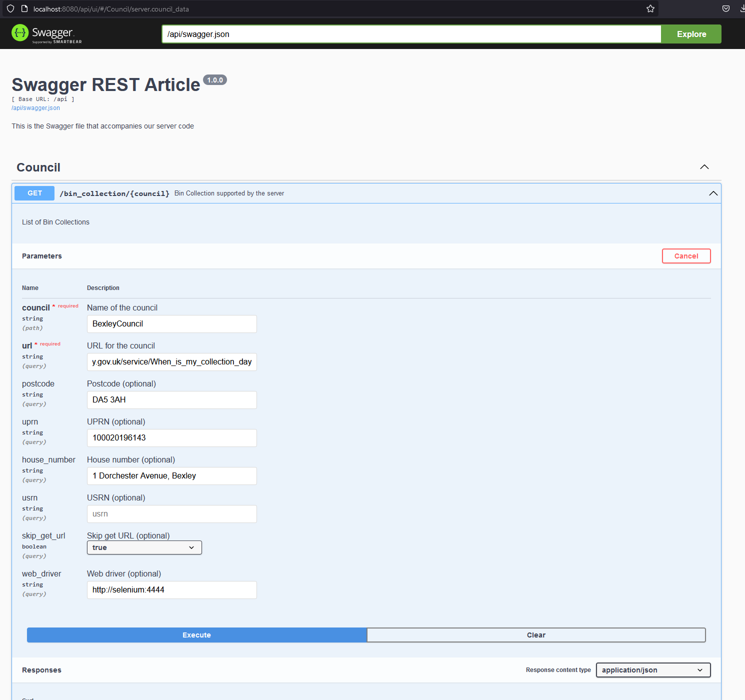Click the council name field BexleyCouncil

pos(172,324)
